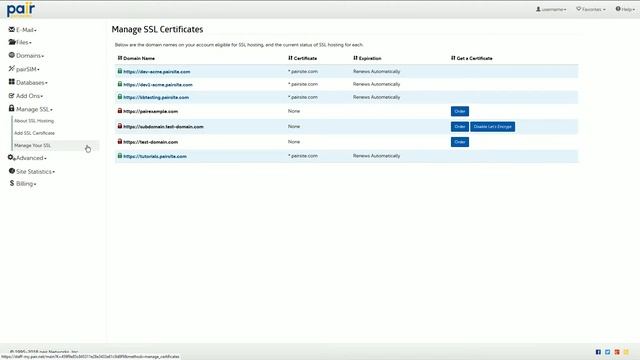
Task: Sort table by Domain Name column
Action: [x=136, y=58]
